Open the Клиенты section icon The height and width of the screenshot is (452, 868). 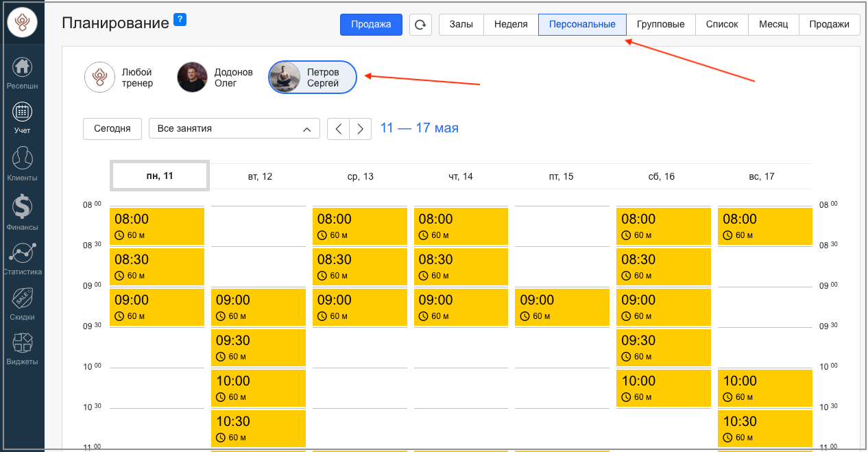pos(23,158)
